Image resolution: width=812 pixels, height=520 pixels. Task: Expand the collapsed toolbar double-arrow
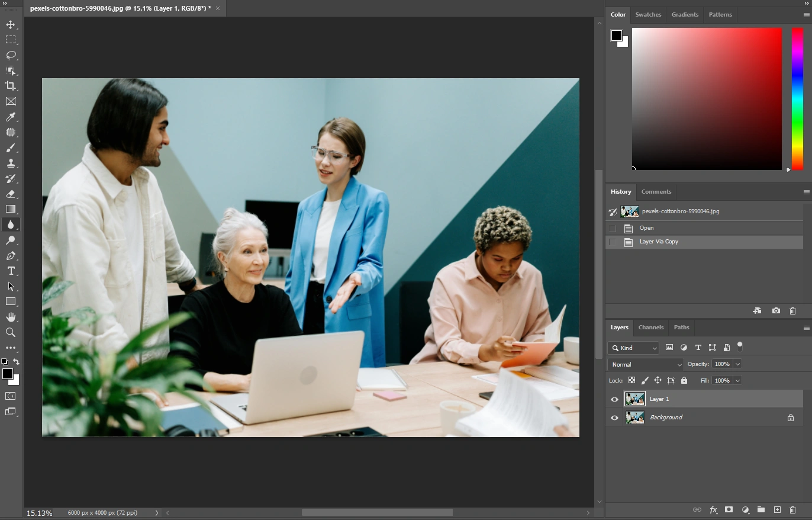(x=5, y=4)
